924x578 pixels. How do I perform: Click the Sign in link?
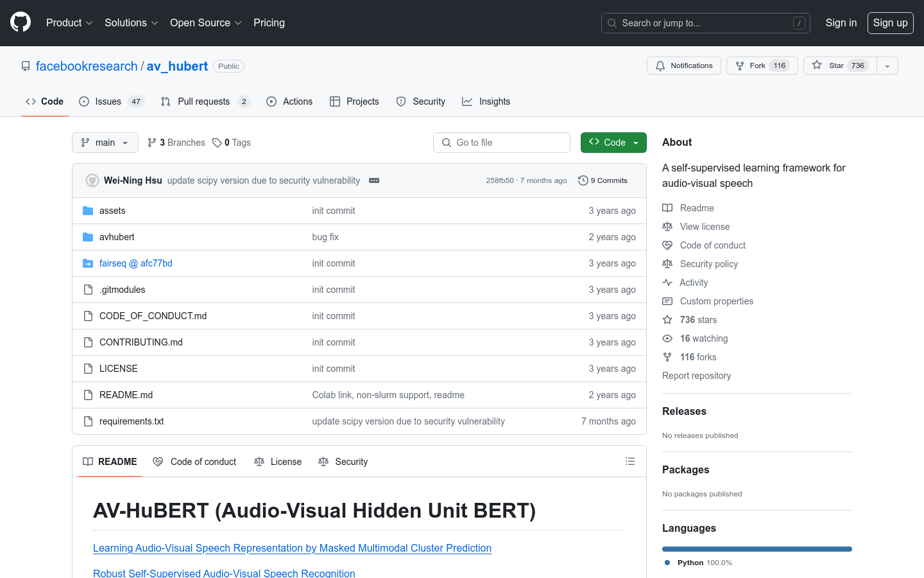(x=841, y=22)
